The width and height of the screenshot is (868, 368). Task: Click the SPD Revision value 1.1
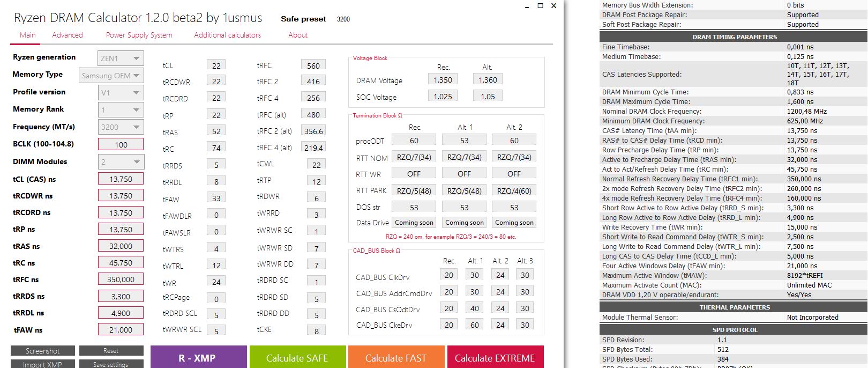pyautogui.click(x=722, y=340)
